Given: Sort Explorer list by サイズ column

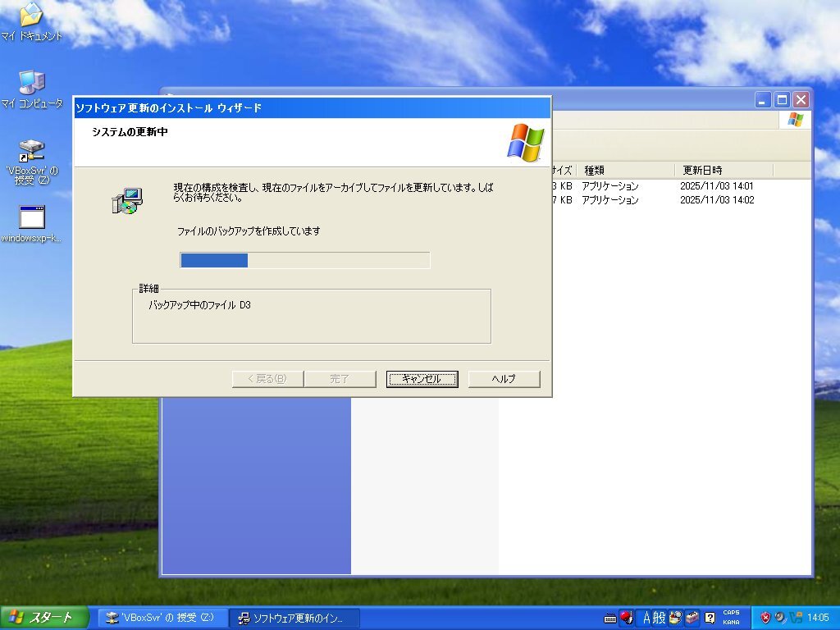Looking at the screenshot, I should [563, 171].
